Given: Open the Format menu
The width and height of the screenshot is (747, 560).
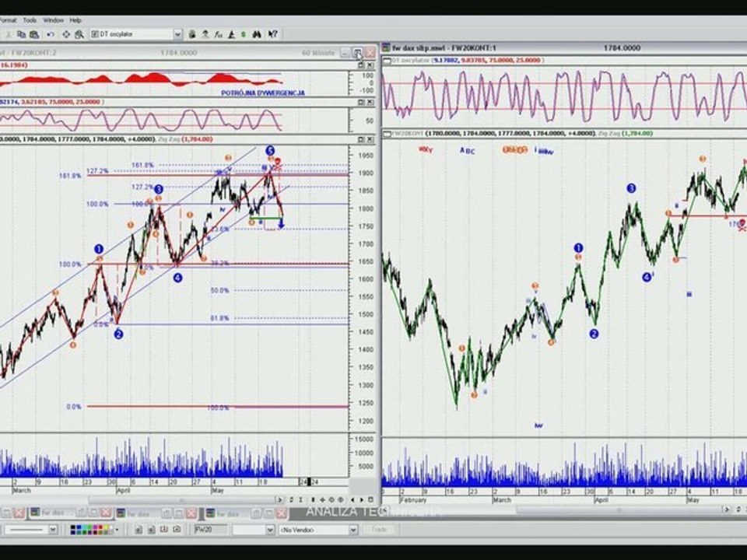Looking at the screenshot, I should (x=8, y=20).
